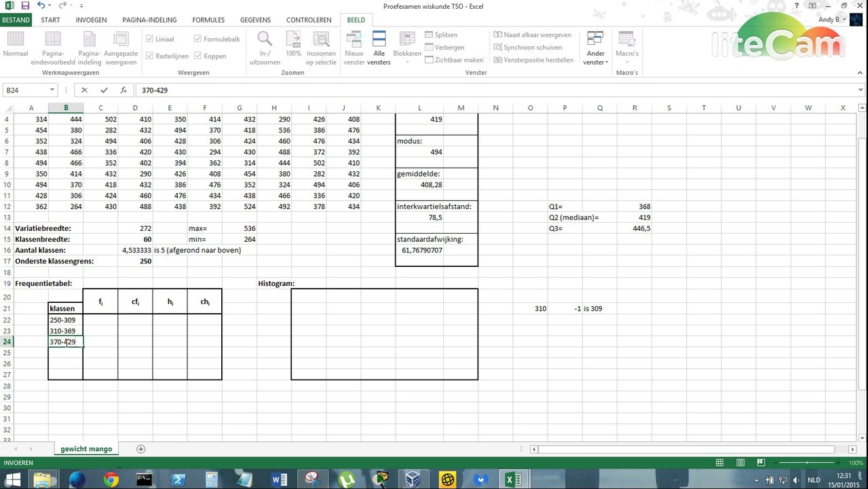The width and height of the screenshot is (868, 489).
Task: Add a new sheet with plus button
Action: 140,449
